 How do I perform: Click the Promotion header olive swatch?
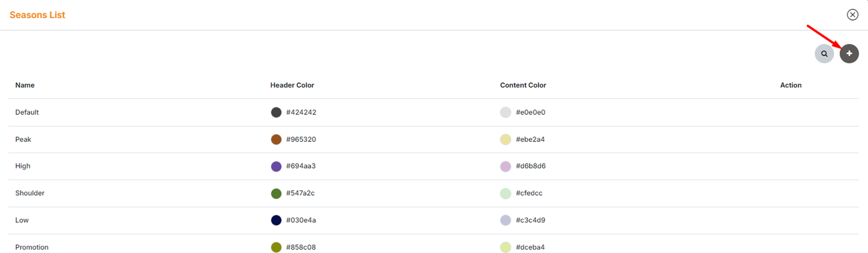[276, 247]
